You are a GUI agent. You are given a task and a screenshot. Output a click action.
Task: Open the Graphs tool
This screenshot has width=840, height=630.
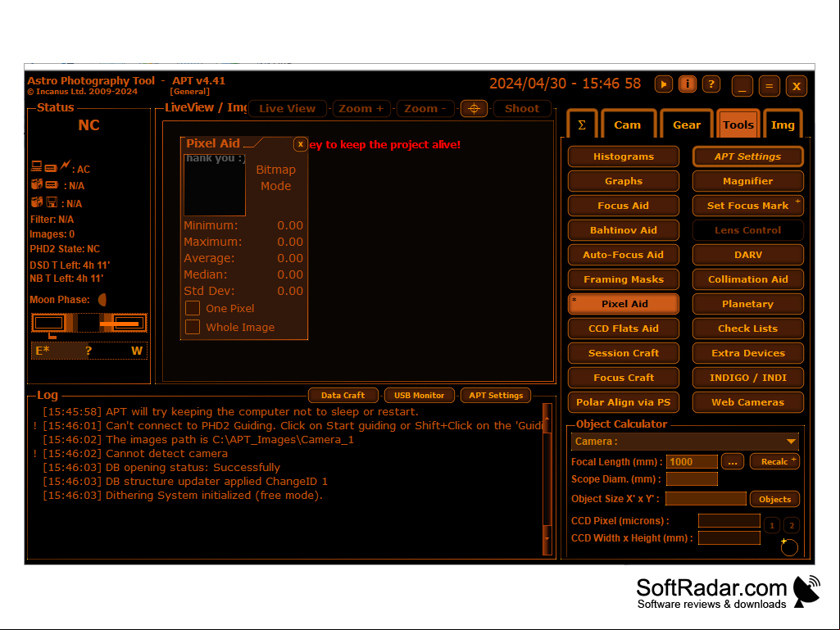point(624,181)
